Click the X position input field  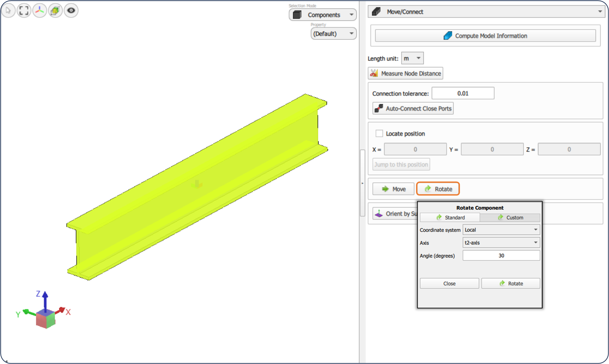(x=415, y=149)
